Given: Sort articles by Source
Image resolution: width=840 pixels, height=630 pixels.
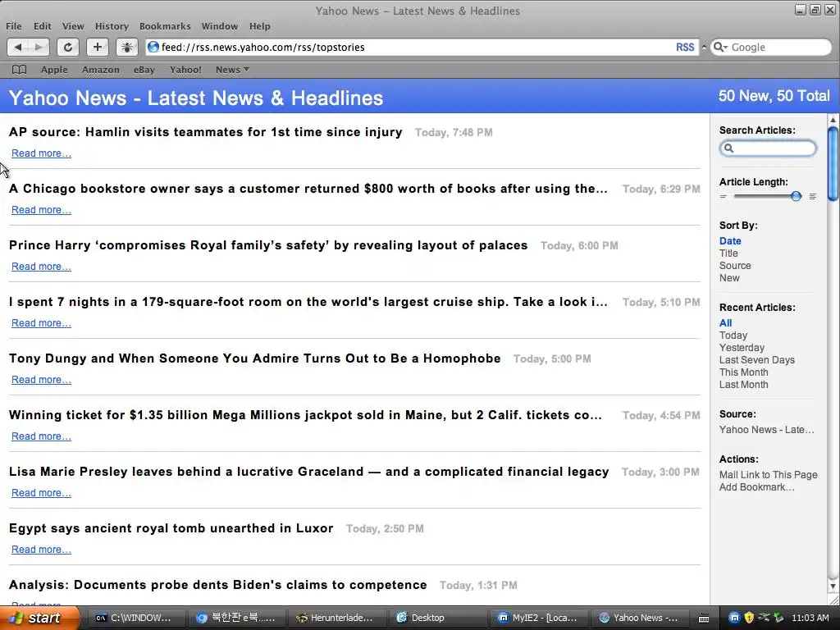Looking at the screenshot, I should click(x=735, y=266).
